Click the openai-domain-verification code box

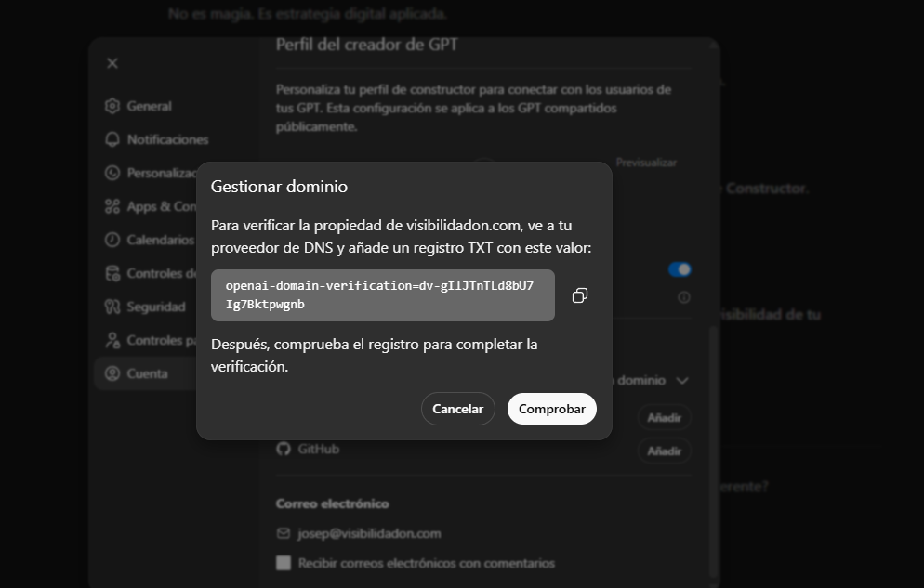click(x=382, y=295)
